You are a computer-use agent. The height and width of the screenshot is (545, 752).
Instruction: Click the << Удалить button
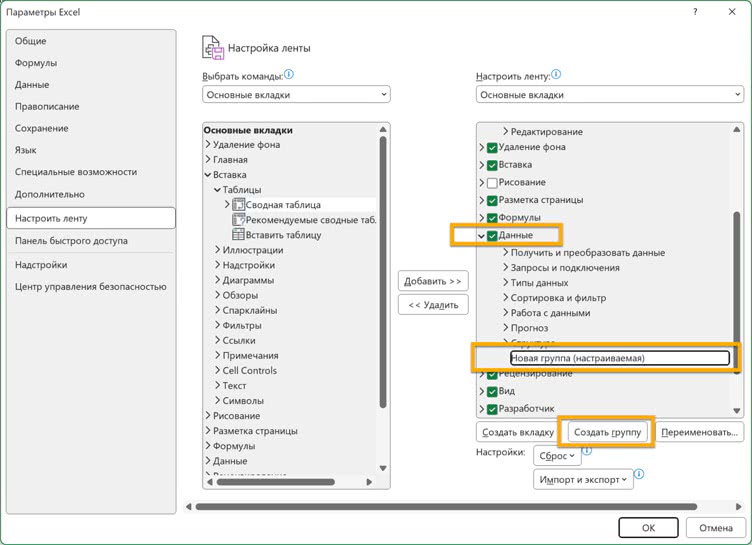tap(433, 305)
